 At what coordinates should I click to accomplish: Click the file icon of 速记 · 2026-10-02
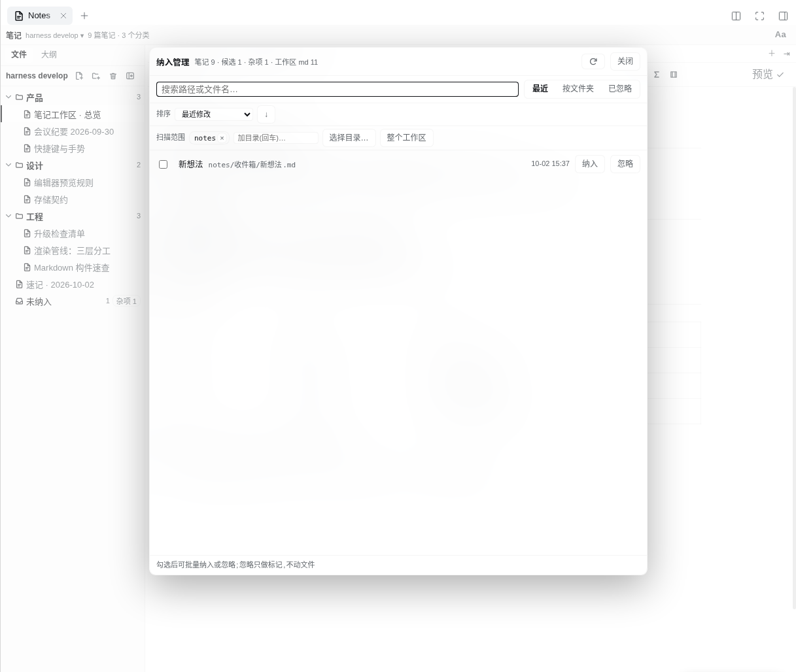20,284
